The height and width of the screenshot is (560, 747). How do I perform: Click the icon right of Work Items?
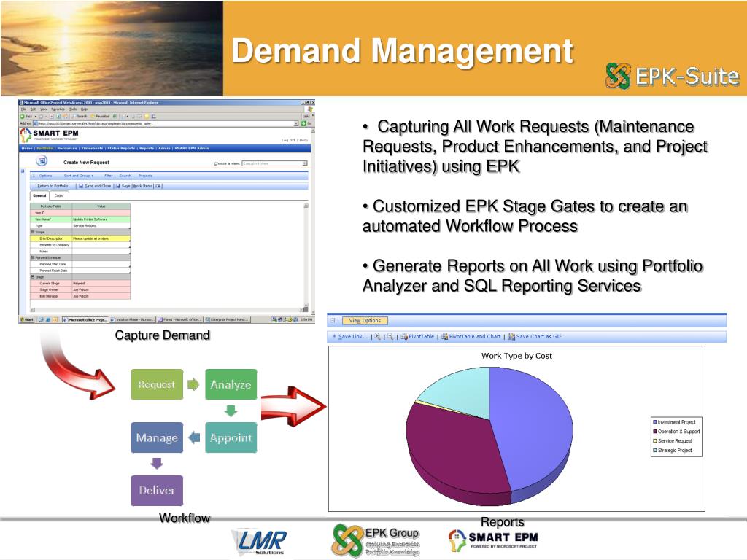tap(158, 186)
